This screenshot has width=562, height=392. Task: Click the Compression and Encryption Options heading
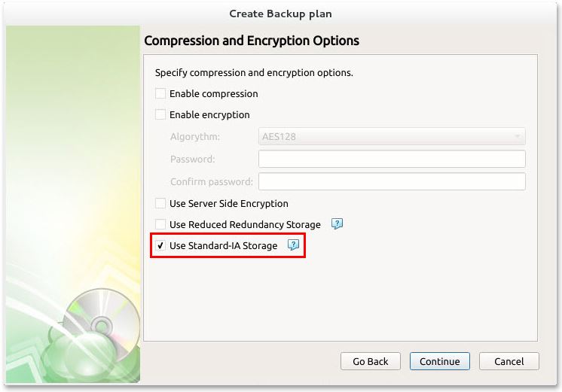pyautogui.click(x=252, y=41)
